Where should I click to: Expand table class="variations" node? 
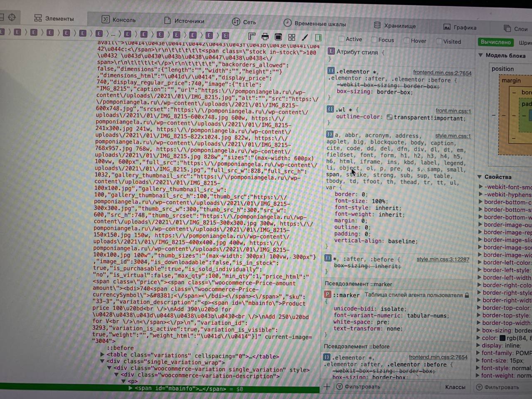pyautogui.click(x=102, y=355)
